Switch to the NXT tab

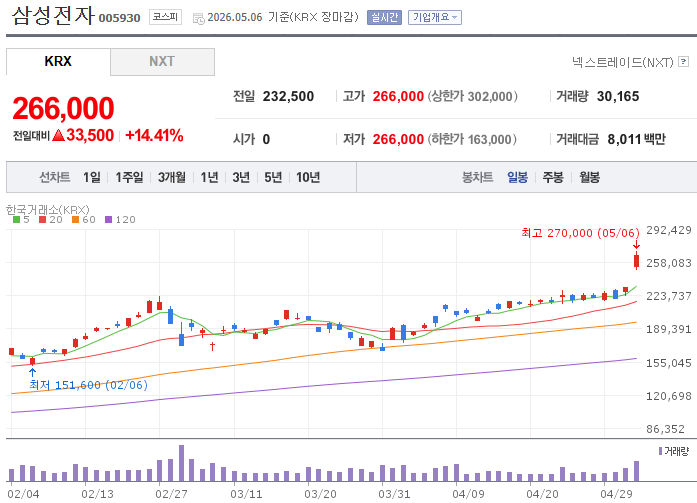point(162,61)
